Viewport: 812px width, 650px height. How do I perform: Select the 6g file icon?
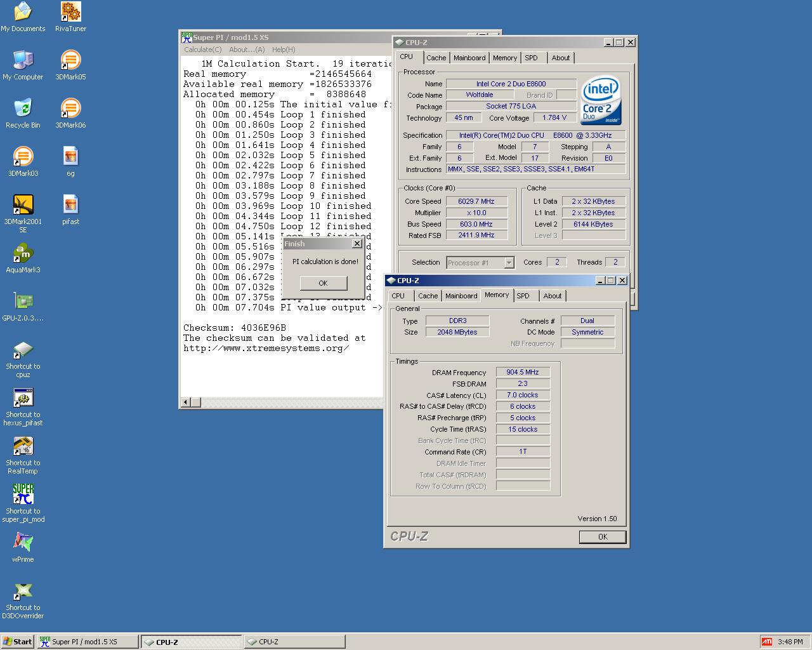tap(70, 162)
